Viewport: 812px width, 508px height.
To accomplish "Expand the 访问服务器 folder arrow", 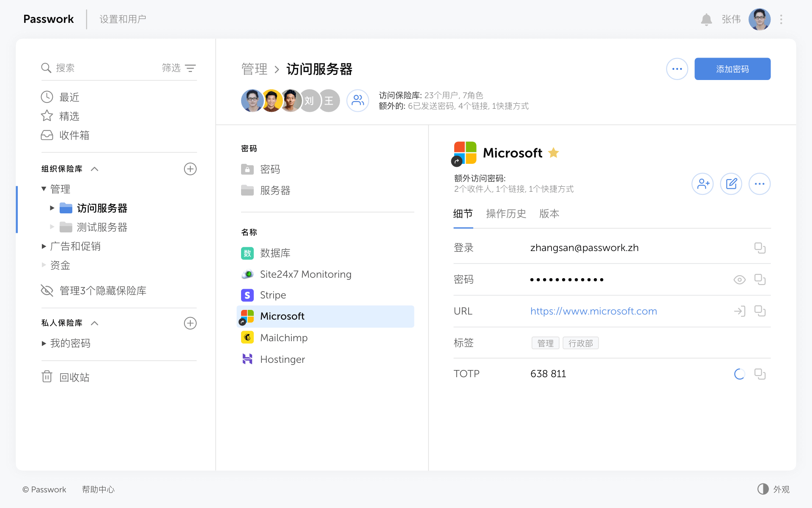I will [52, 208].
